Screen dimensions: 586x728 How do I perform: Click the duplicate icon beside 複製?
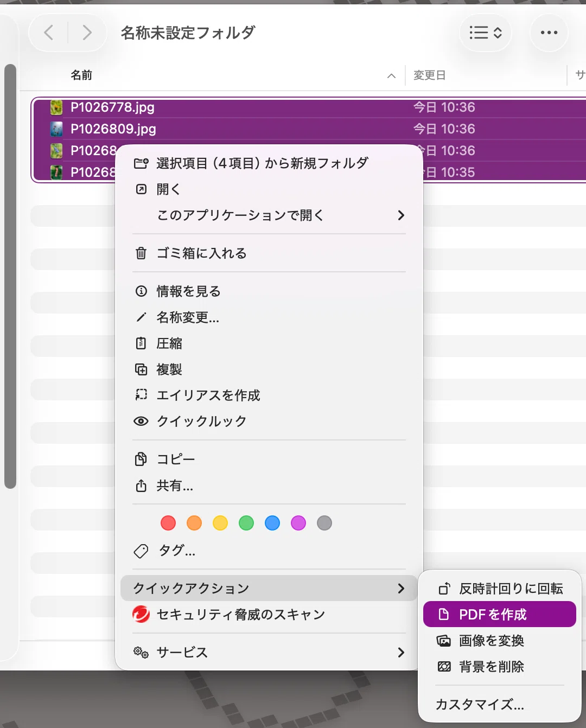click(x=141, y=369)
